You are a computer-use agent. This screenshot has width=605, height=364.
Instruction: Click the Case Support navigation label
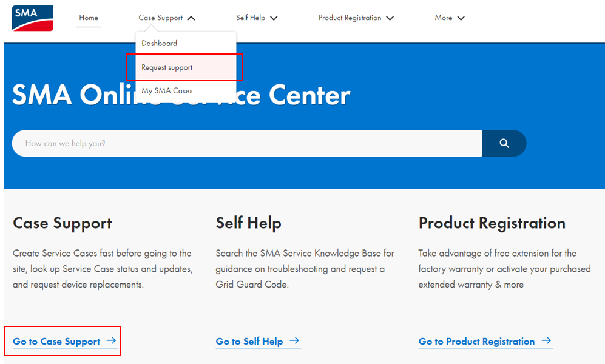tap(161, 18)
